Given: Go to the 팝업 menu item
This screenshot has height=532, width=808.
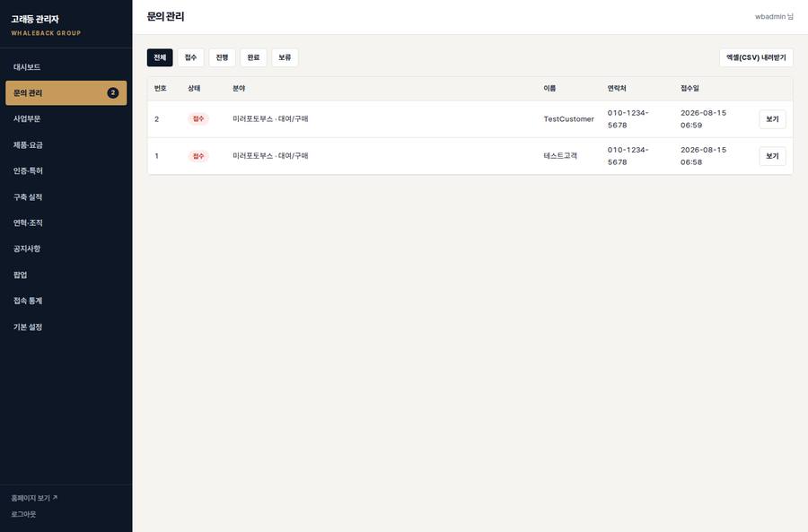Looking at the screenshot, I should coord(66,275).
